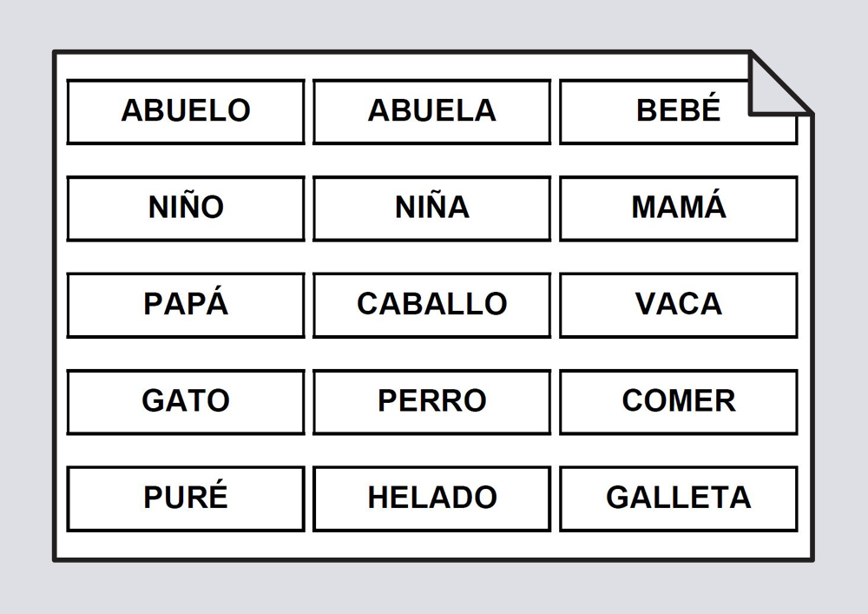Pick the PAPÁ word card
The width and height of the screenshot is (868, 614).
(186, 305)
